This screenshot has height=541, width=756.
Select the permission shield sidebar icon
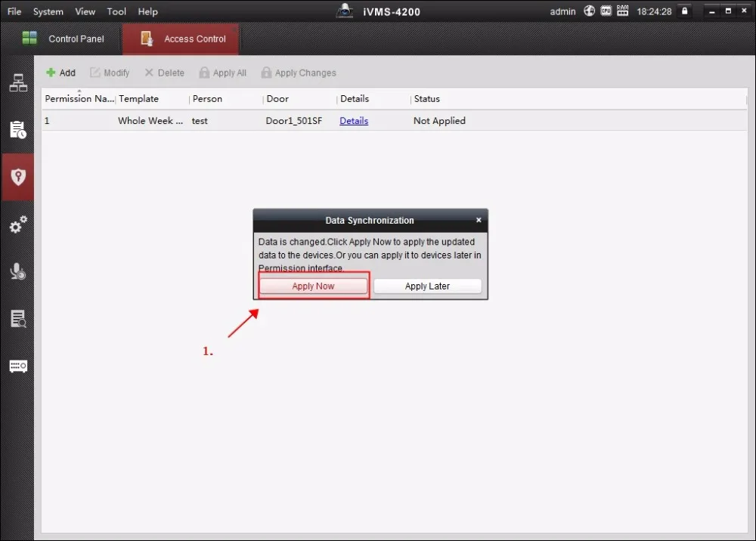(x=18, y=177)
